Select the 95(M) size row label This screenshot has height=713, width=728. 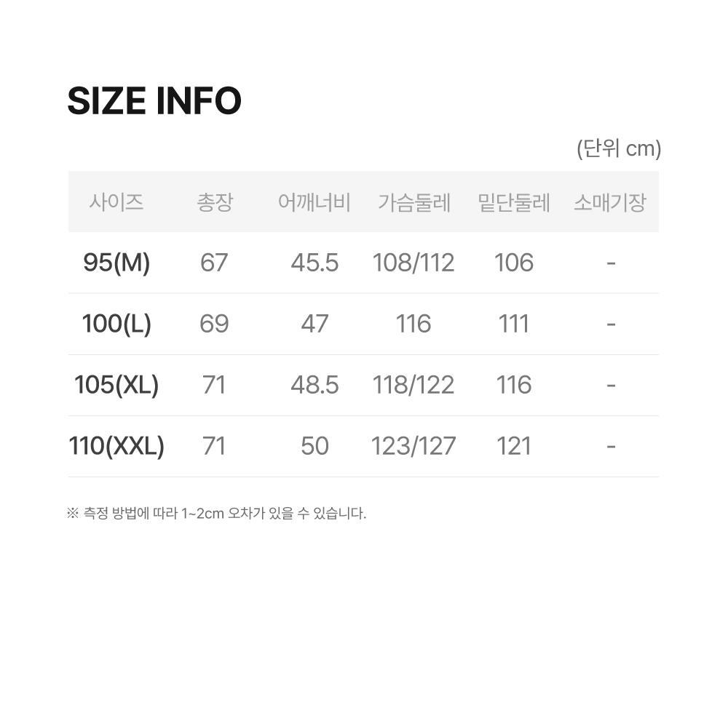point(116,263)
